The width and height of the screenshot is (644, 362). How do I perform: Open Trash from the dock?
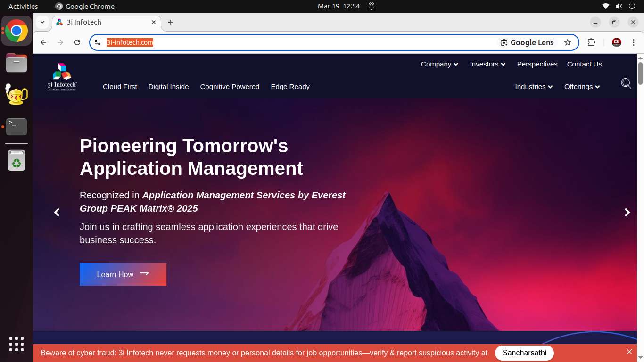click(17, 161)
